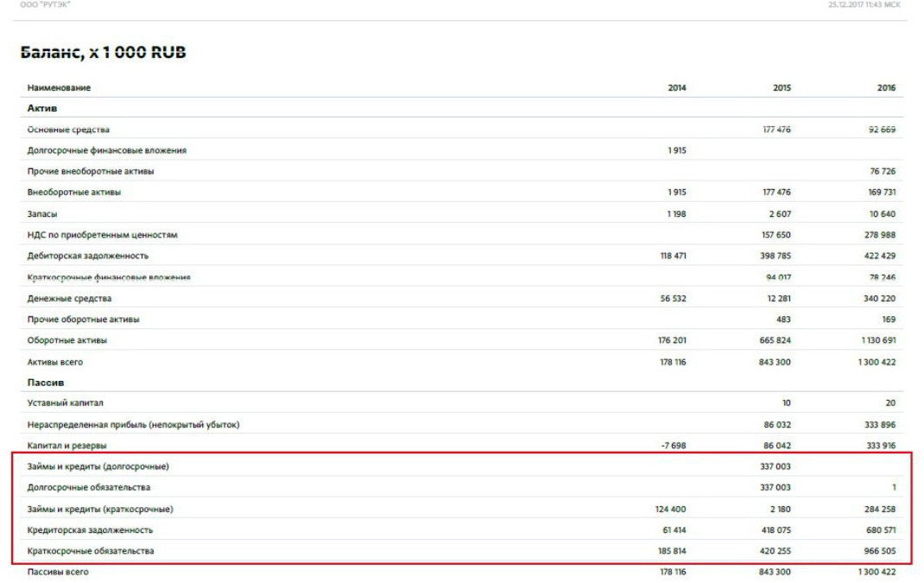Image resolution: width=924 pixels, height=583 pixels.
Task: Click the Основные средства row label
Action: point(68,130)
